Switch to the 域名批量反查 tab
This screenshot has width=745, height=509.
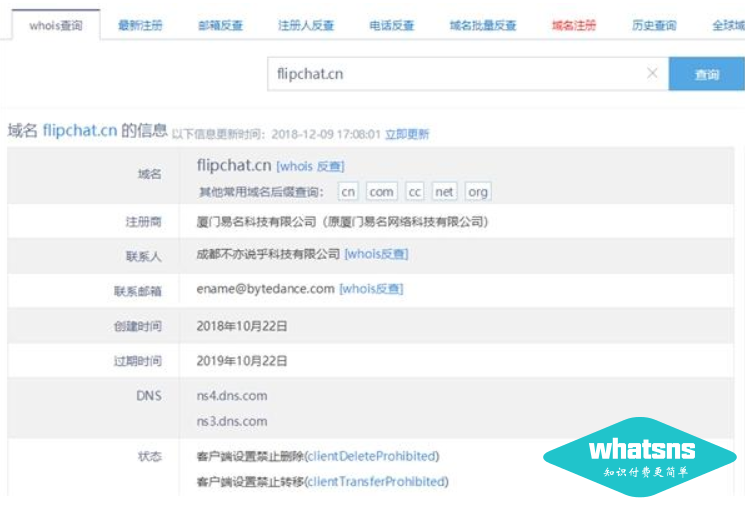(x=483, y=25)
